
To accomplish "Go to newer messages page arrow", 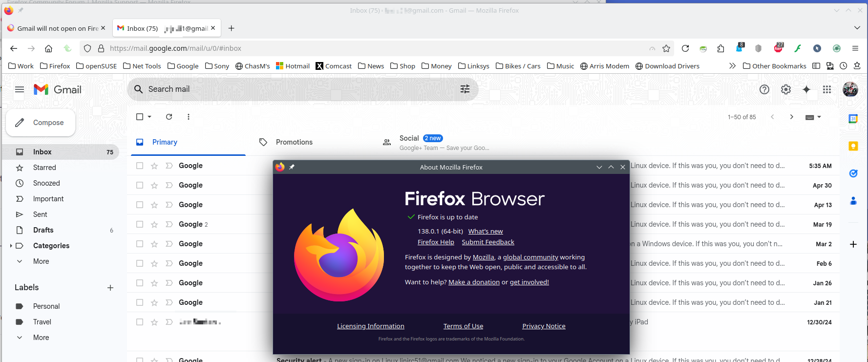I will point(772,117).
